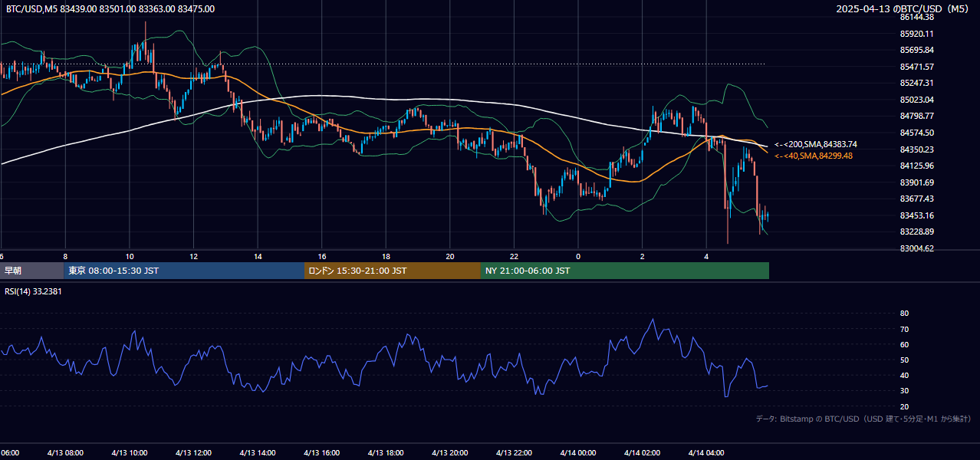Click price axis value 84125.96
This screenshot has width=980, height=460.
[917, 166]
